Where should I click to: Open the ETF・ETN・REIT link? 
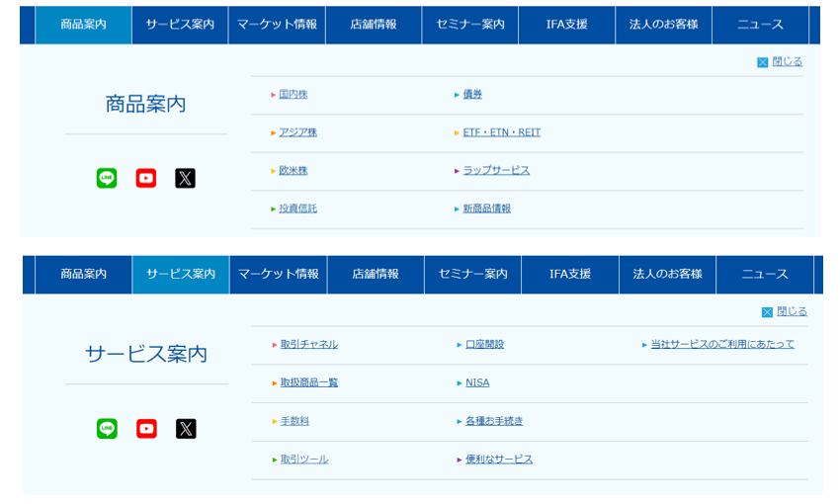[x=501, y=132]
